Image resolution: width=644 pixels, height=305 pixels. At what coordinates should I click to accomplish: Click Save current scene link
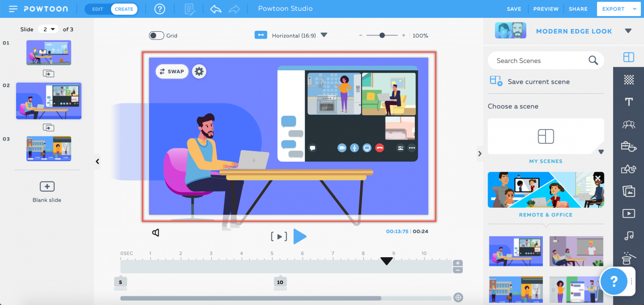pos(538,82)
